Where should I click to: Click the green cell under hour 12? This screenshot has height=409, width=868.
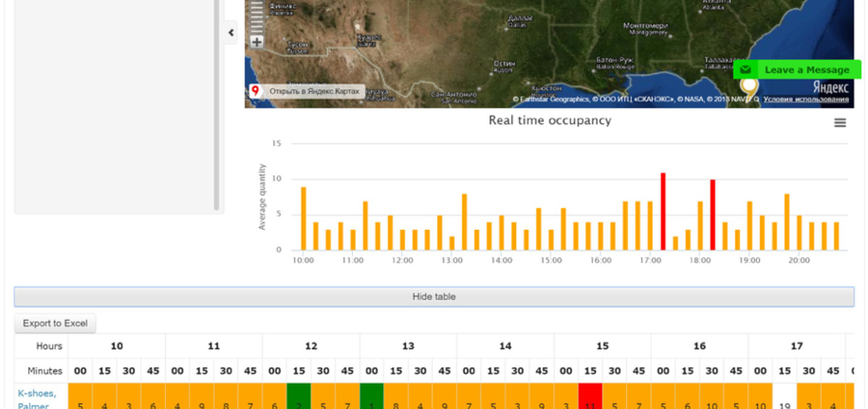(299, 396)
